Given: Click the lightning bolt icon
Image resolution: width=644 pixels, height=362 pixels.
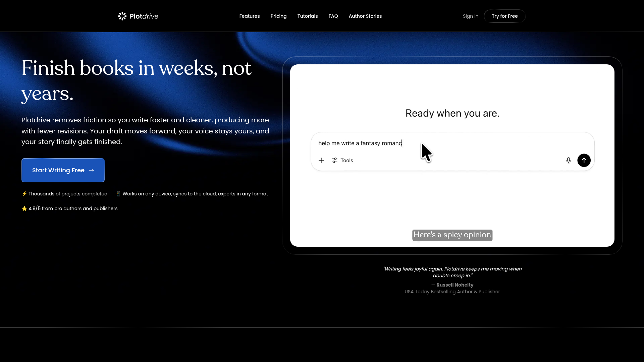Looking at the screenshot, I should 24,194.
